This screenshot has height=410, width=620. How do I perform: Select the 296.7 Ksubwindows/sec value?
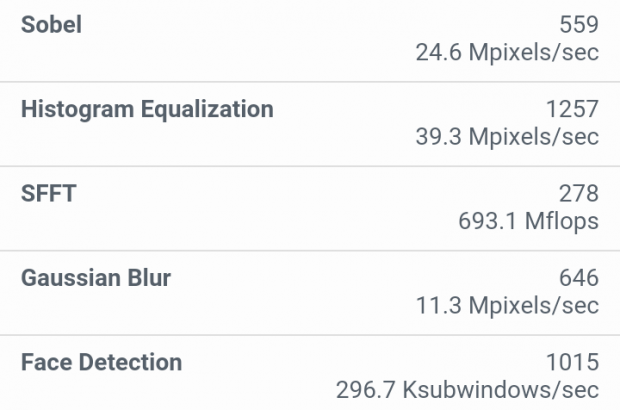(467, 389)
